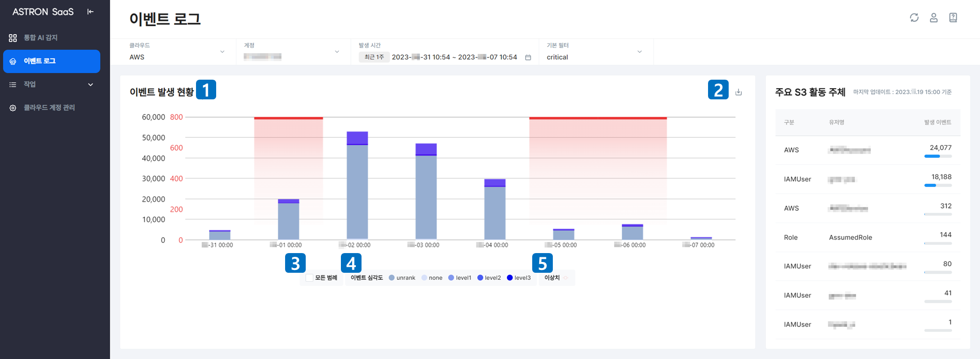Download the event chart data
The width and height of the screenshot is (980, 359).
pos(739,92)
